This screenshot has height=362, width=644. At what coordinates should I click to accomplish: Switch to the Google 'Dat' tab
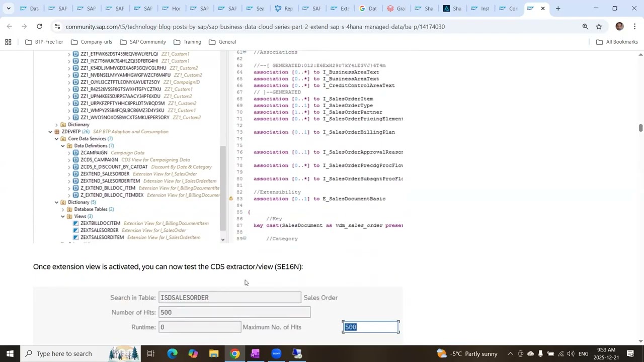368,9
